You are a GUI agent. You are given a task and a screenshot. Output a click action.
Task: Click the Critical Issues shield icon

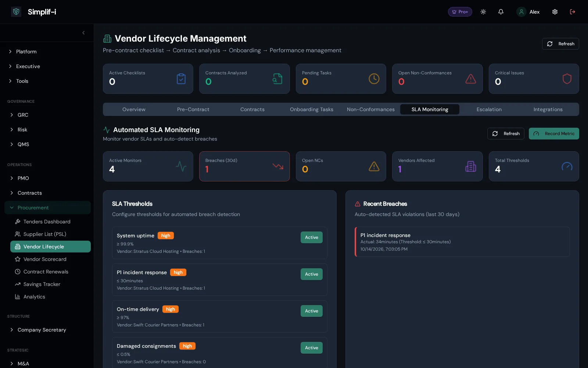click(567, 79)
